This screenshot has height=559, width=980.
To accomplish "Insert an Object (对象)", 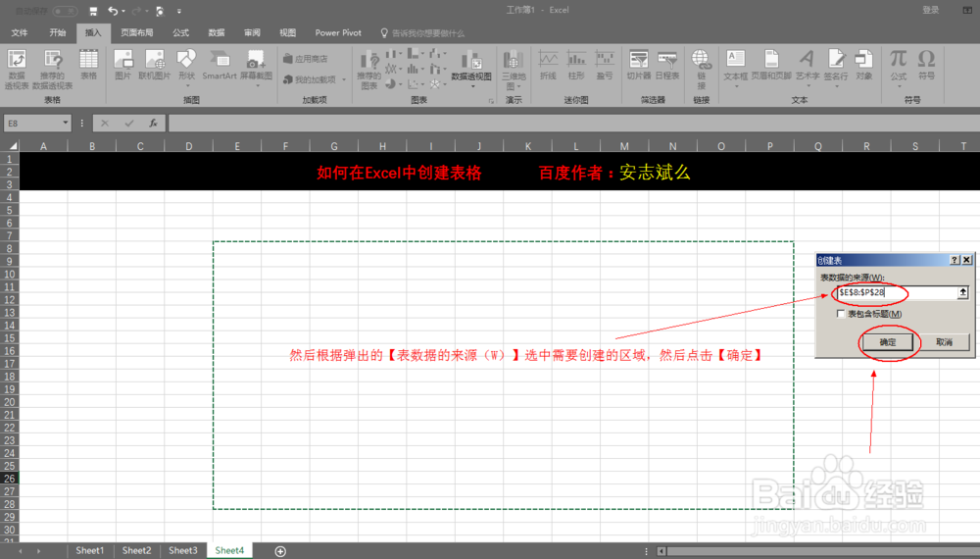I will (x=864, y=65).
